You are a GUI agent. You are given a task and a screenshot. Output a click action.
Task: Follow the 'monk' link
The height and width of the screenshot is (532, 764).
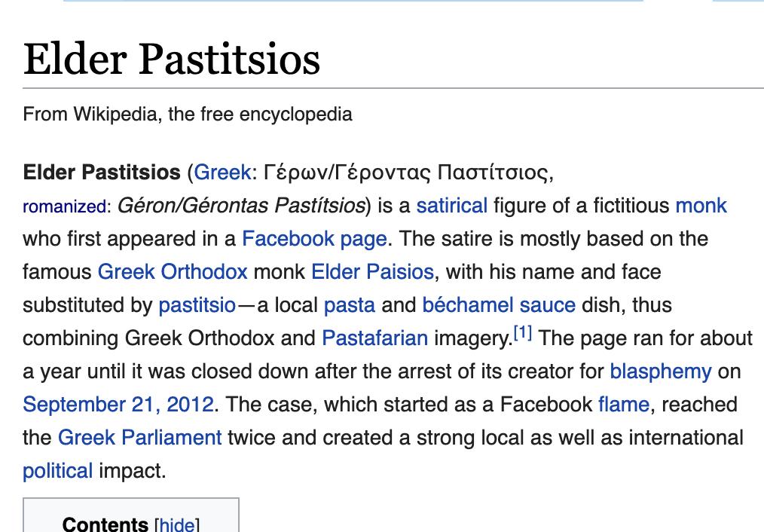point(701,206)
